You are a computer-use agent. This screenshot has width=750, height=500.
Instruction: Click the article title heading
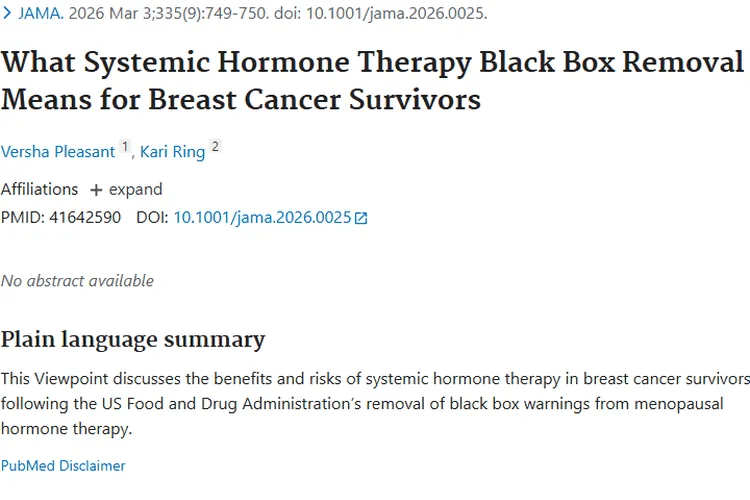click(372, 81)
